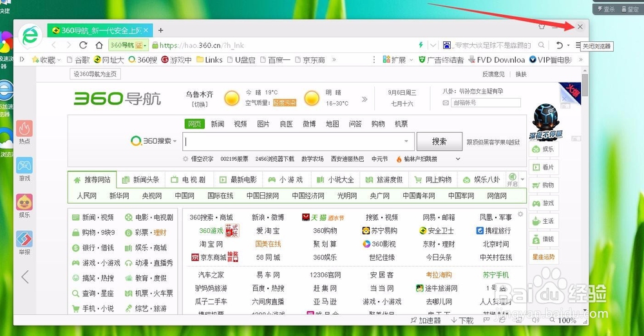Open 12306官网 link
Screen dimensions: 644x336
[325, 275]
